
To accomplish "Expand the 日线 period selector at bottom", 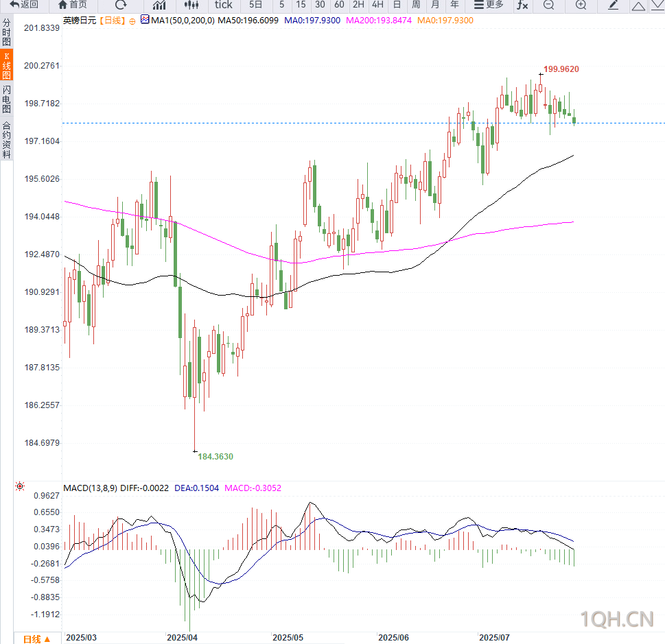I will (x=36, y=639).
